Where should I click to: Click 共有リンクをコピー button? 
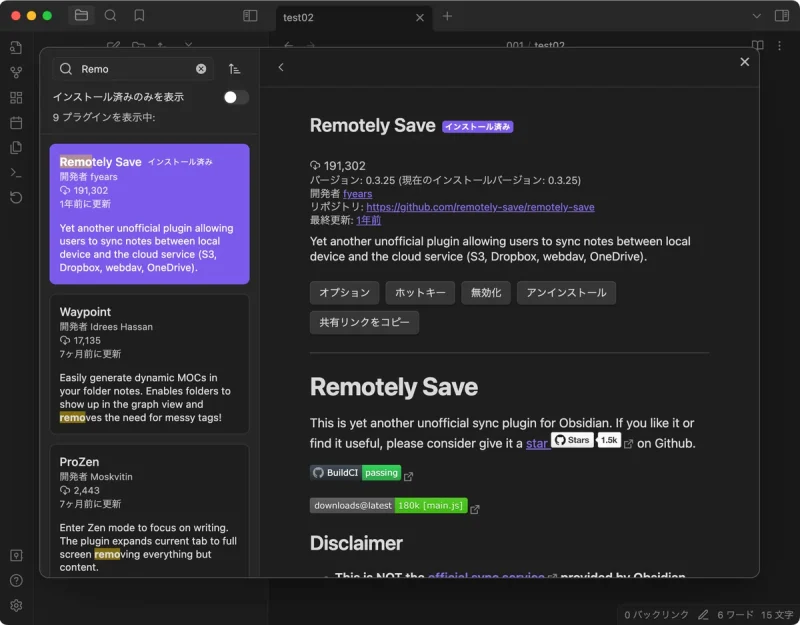364,322
